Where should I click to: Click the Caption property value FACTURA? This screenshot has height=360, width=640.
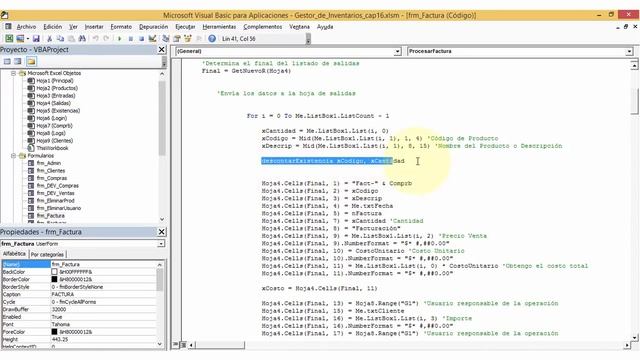(x=103, y=294)
